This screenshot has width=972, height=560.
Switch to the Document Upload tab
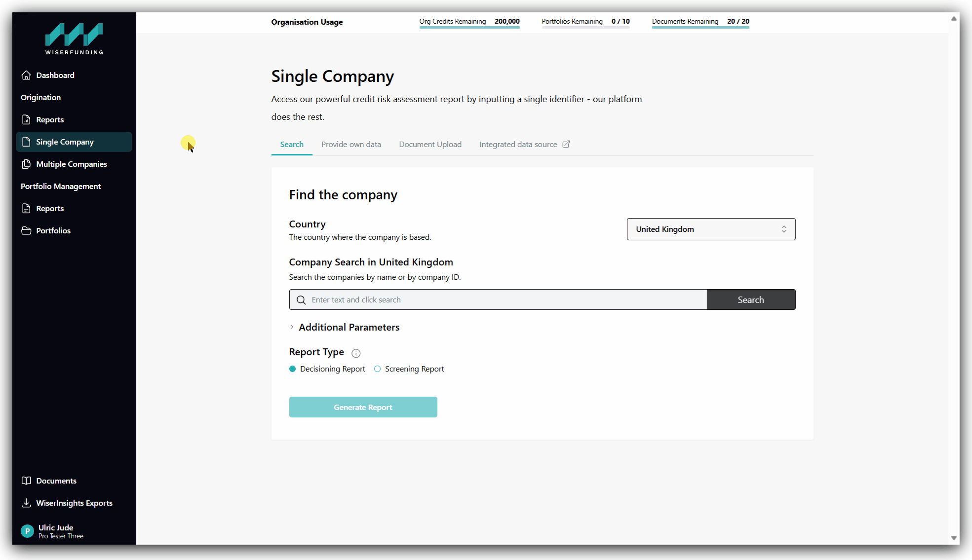(x=430, y=145)
